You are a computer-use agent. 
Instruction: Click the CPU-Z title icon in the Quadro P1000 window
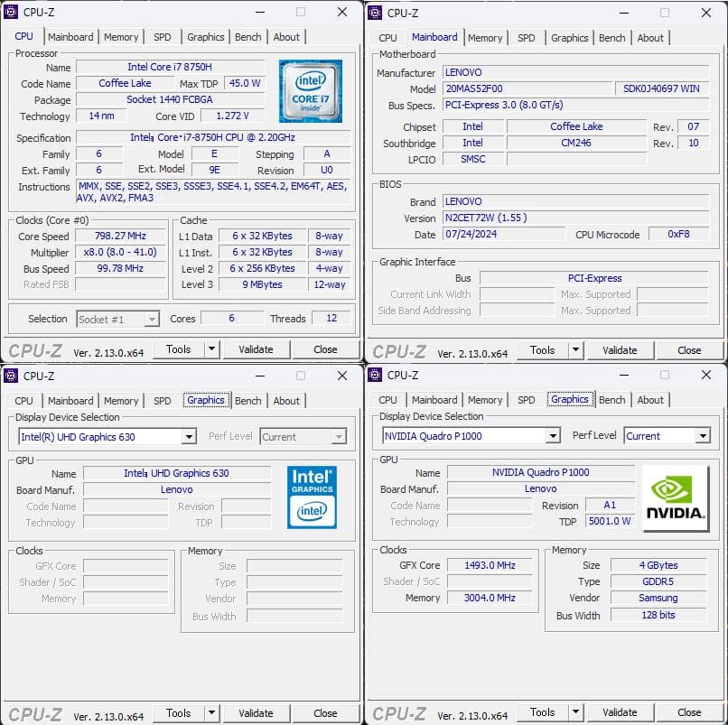[x=375, y=376]
